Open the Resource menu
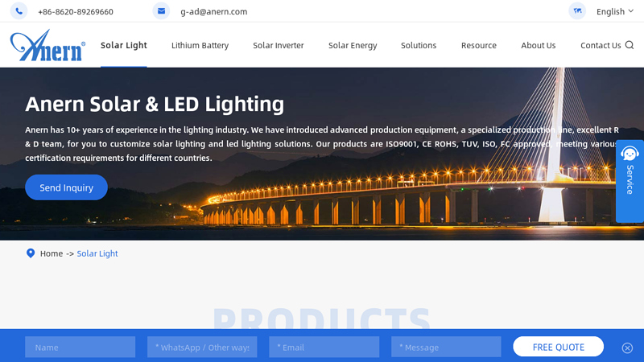Image resolution: width=644 pixels, height=362 pixels. click(479, 45)
